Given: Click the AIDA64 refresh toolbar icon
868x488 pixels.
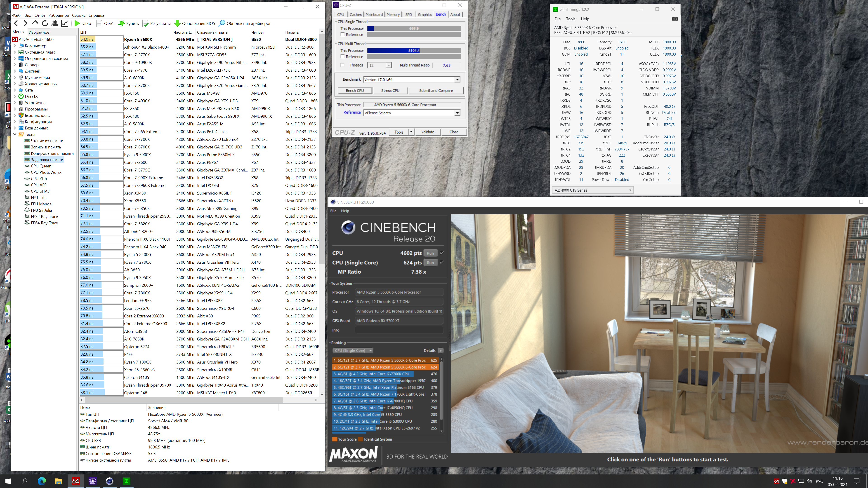Looking at the screenshot, I should pos(45,23).
